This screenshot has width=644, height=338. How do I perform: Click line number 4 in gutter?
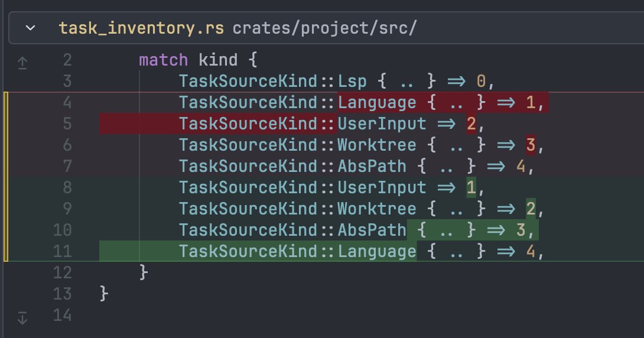click(67, 103)
